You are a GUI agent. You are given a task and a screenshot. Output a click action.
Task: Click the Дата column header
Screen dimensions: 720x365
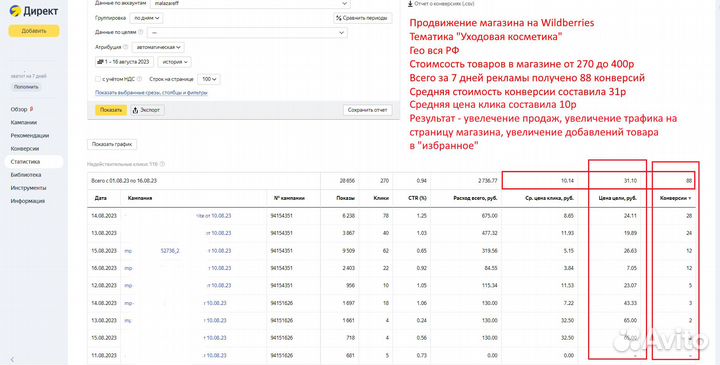click(100, 198)
